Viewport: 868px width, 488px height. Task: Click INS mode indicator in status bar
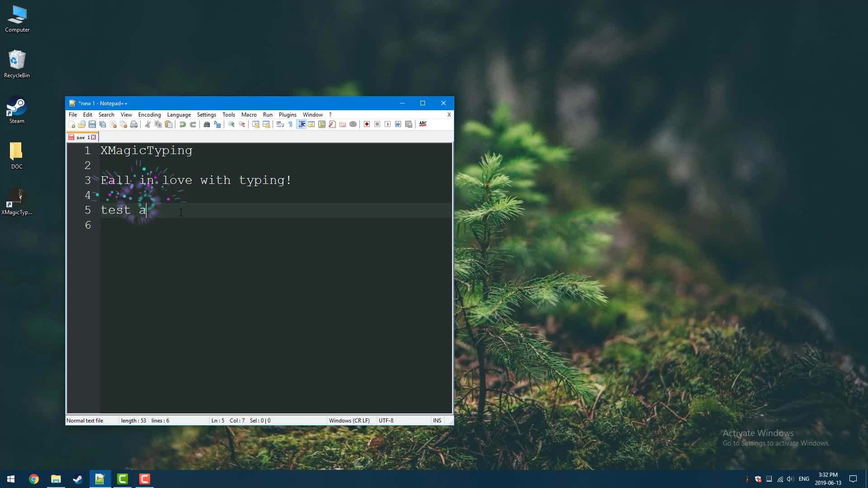(437, 421)
